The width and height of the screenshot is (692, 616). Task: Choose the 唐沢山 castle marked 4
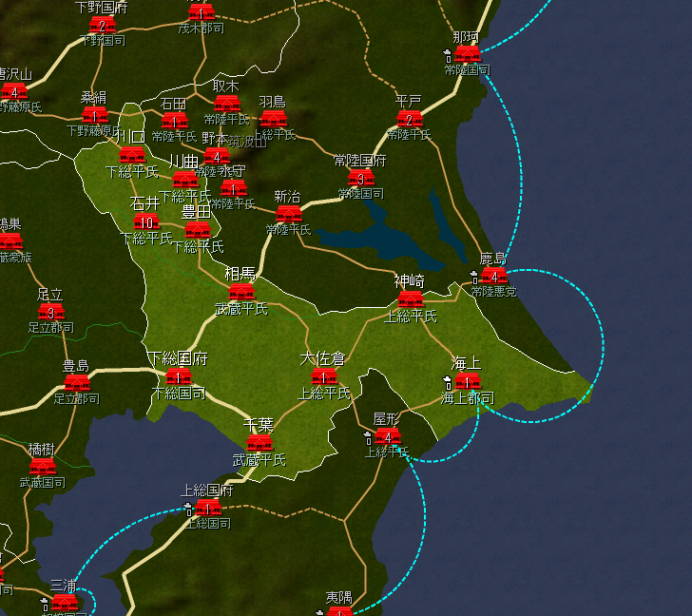pos(14,92)
